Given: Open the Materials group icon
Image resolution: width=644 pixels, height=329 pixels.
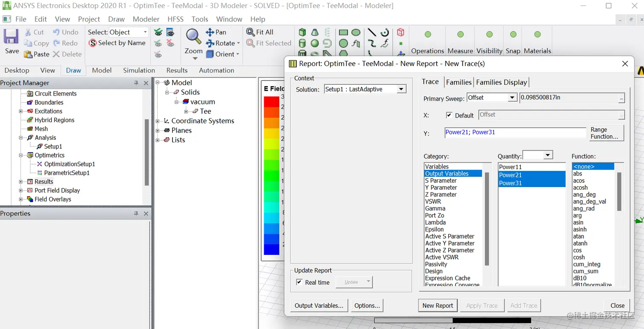Looking at the screenshot, I should 538,34.
